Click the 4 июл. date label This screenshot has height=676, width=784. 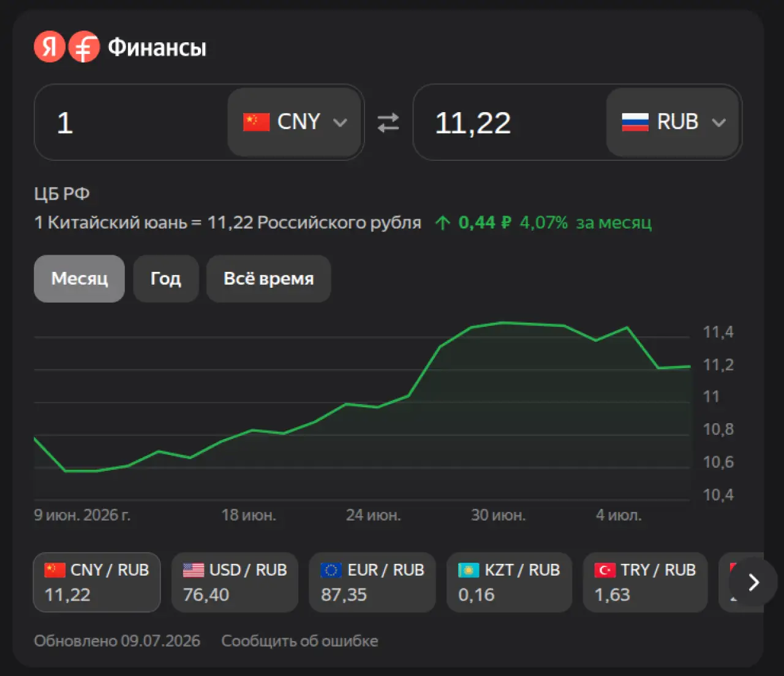(x=619, y=515)
